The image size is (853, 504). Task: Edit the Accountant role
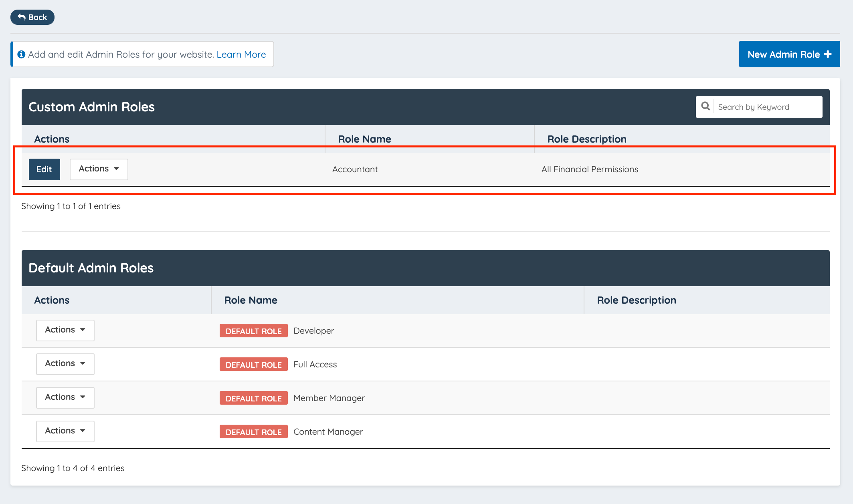pyautogui.click(x=44, y=169)
